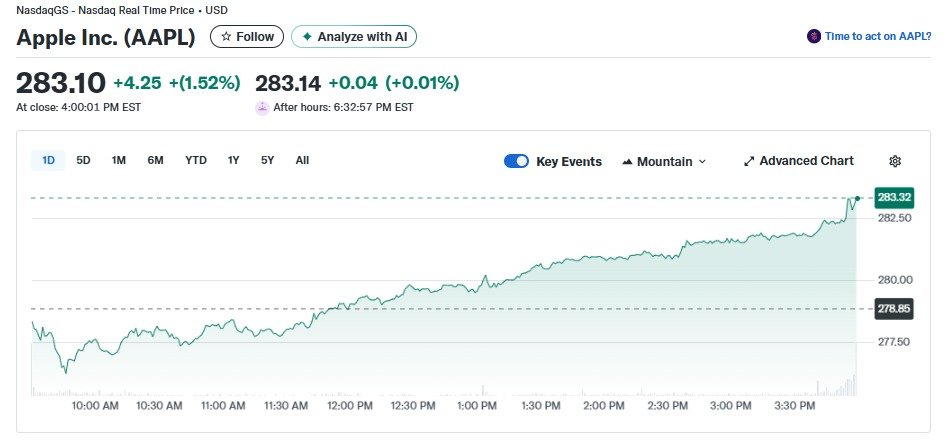Click the after hours moon icon
The width and height of the screenshot is (944, 442).
click(262, 108)
